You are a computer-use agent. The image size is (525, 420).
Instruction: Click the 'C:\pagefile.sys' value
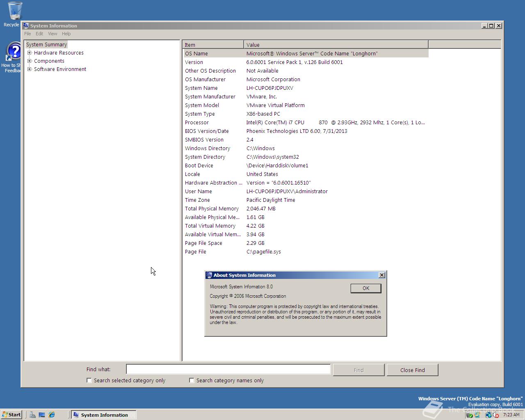(x=264, y=251)
